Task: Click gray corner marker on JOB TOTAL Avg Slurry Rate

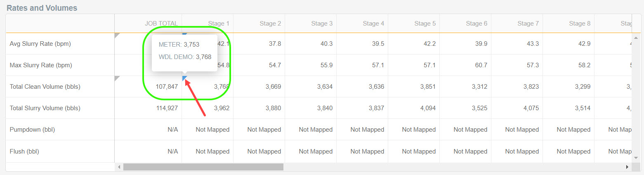Action: click(x=116, y=35)
